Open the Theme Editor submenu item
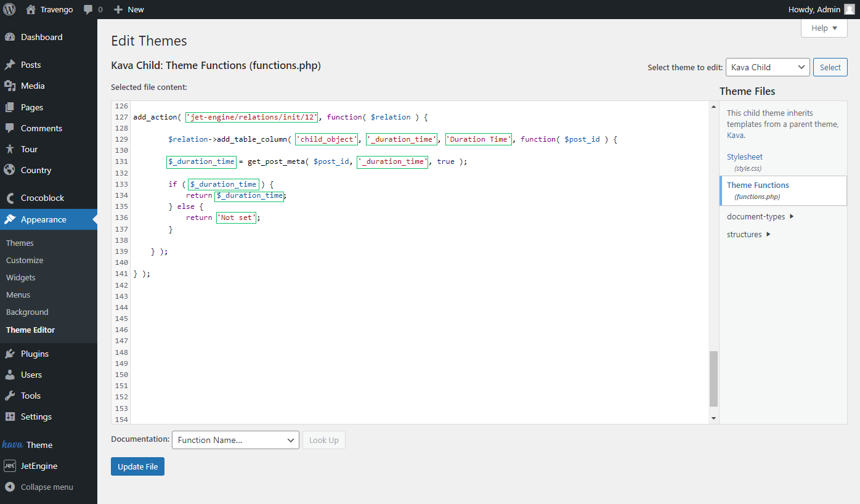Image resolution: width=860 pixels, height=504 pixels. click(x=30, y=330)
